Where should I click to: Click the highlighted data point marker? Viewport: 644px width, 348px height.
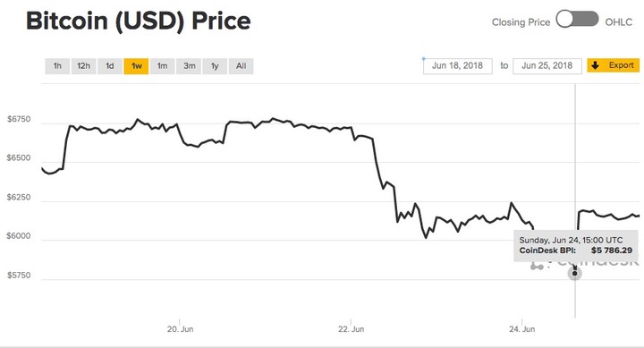tap(574, 273)
